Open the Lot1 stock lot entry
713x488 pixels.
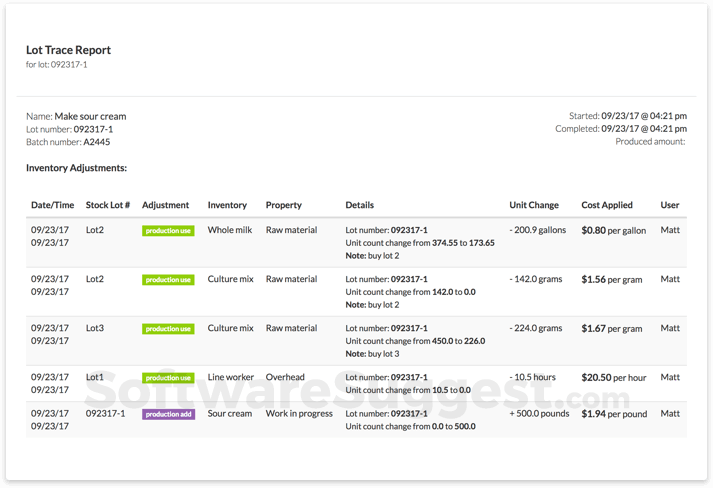click(x=95, y=377)
